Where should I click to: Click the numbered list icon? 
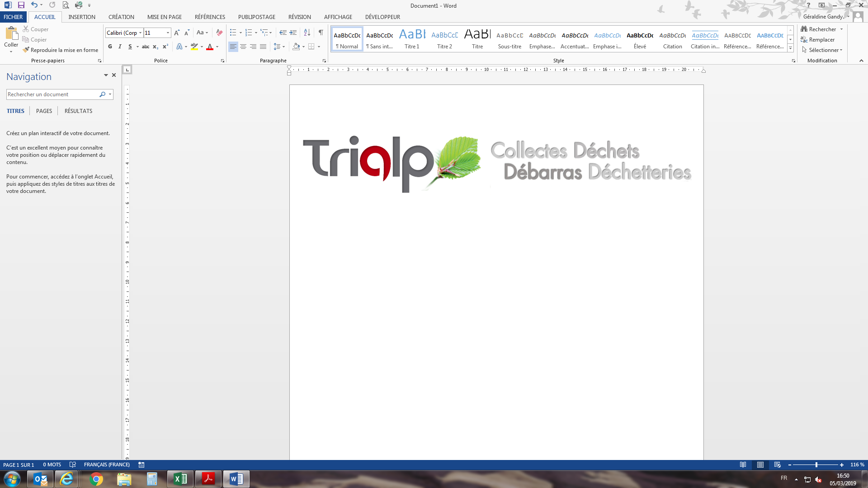[248, 33]
